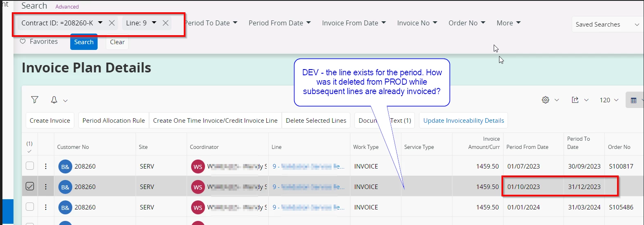Open the filter funnel icon
Image resolution: width=644 pixels, height=225 pixels.
tap(35, 100)
